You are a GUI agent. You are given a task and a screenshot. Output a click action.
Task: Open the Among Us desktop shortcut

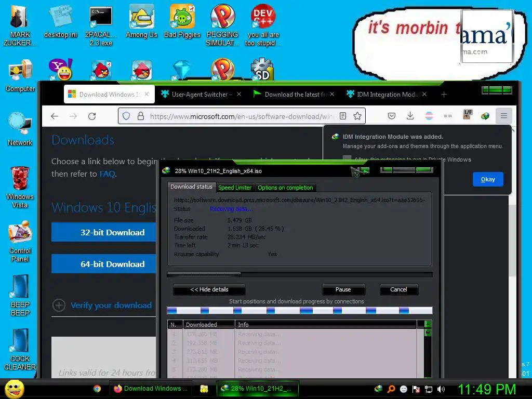click(x=141, y=21)
